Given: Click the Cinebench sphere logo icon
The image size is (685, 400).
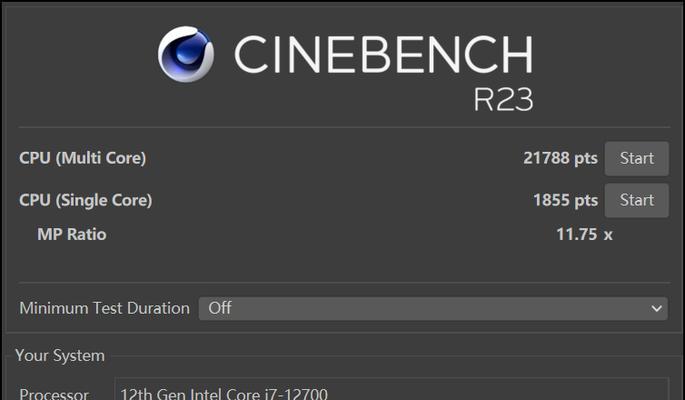Looking at the screenshot, I should coord(186,54).
